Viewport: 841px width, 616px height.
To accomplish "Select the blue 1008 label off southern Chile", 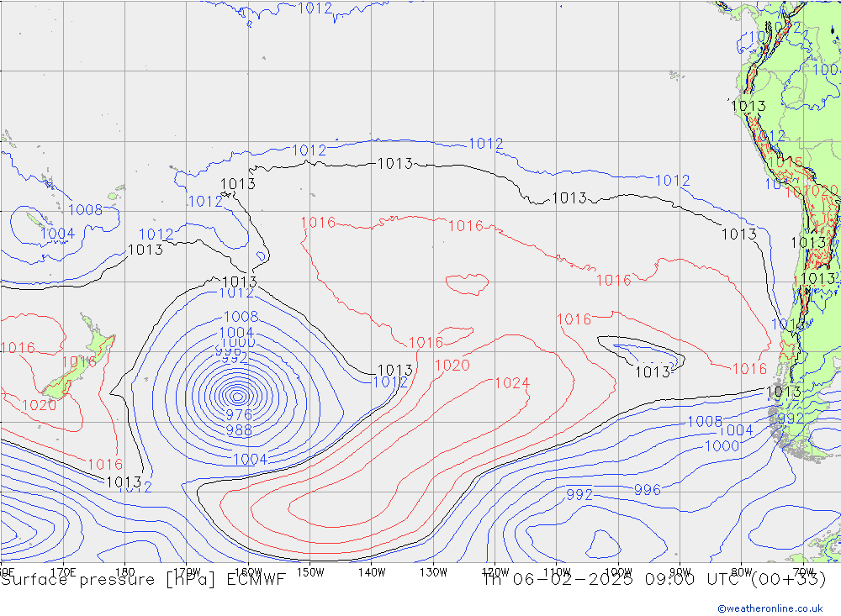I will 705,421.
